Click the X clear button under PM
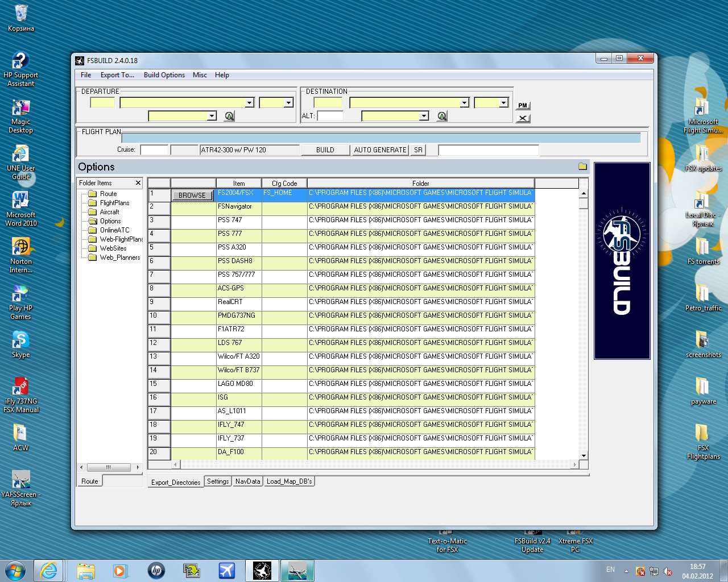This screenshot has height=582, width=728. 523,118
